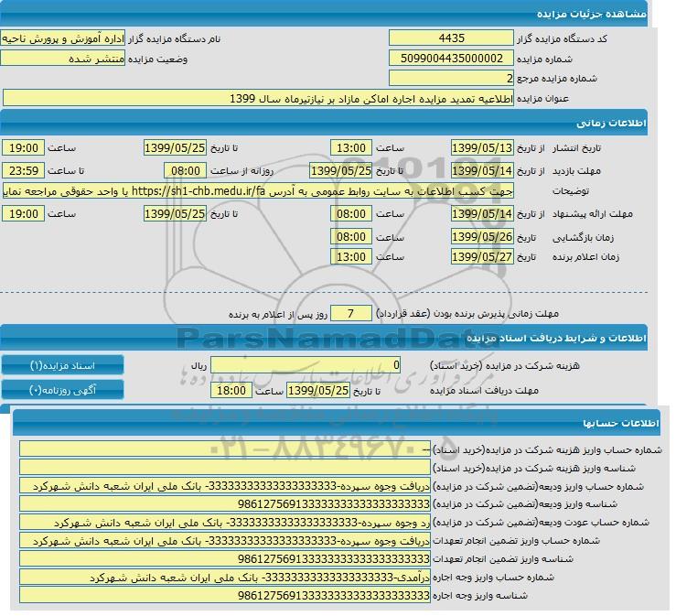Click the زمان اعلام برنده label
676x616 pixels.
click(x=585, y=257)
